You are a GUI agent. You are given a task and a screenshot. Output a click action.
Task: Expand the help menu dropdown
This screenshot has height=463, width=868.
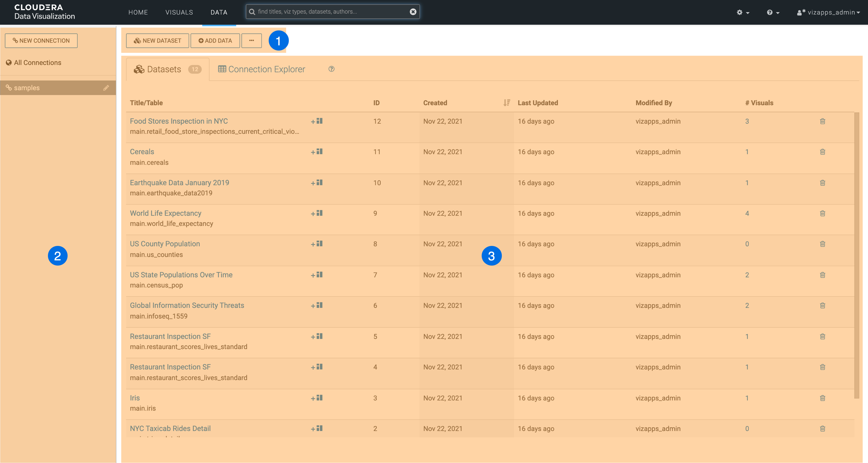coord(773,12)
